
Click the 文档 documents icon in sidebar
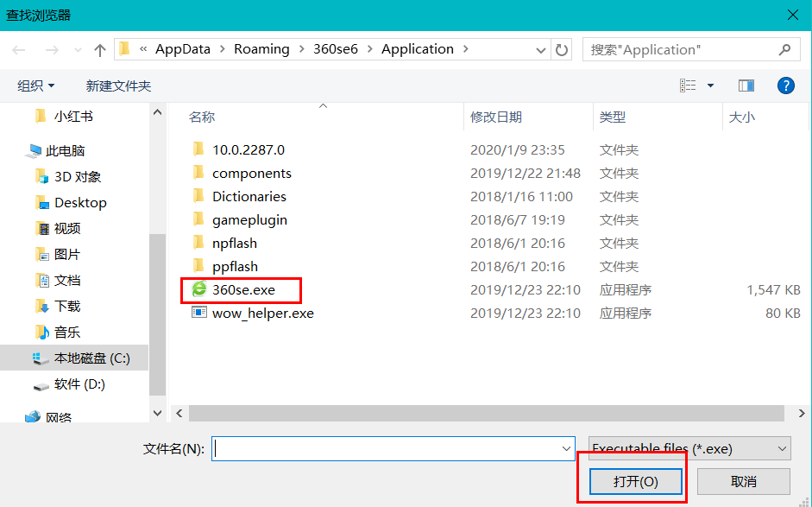42,281
